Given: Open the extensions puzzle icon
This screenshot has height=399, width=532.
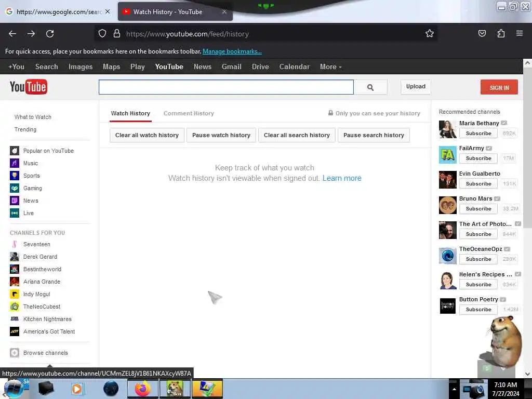Looking at the screenshot, I should point(501,33).
